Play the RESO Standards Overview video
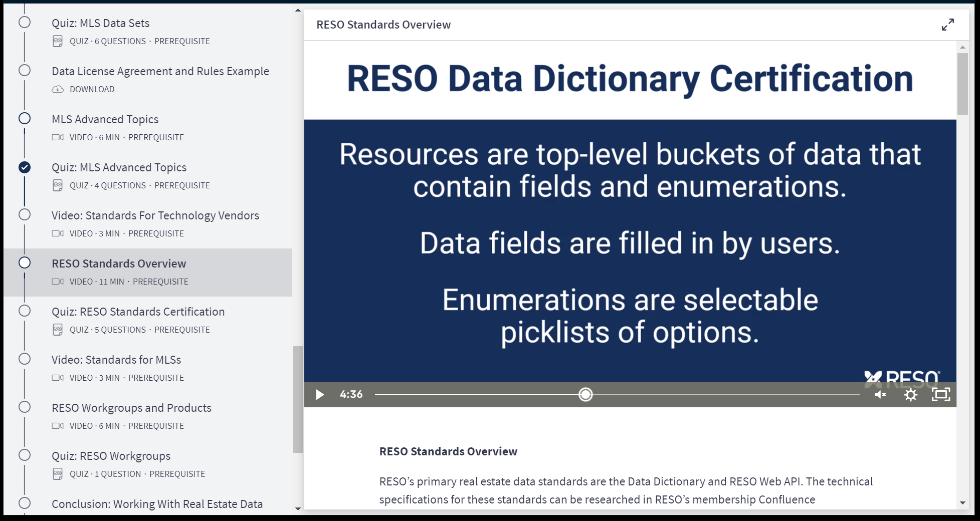 click(x=319, y=395)
